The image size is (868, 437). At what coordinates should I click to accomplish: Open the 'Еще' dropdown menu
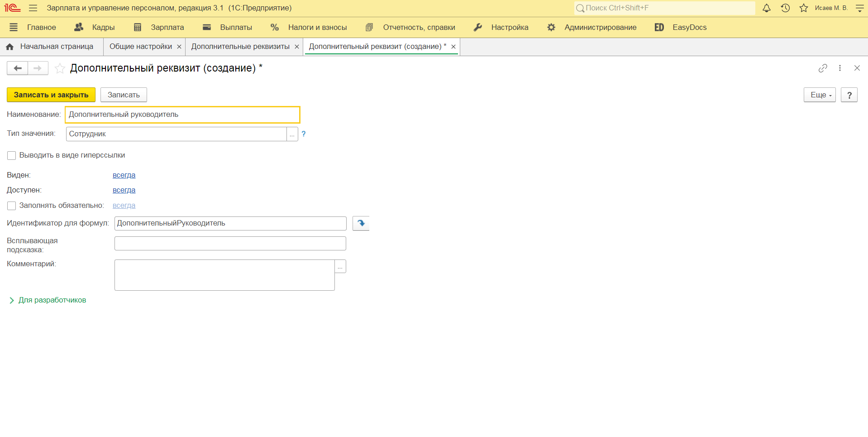(x=820, y=95)
